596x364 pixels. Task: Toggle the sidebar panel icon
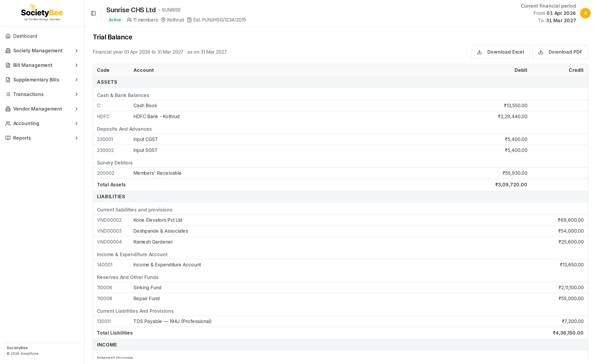click(93, 13)
